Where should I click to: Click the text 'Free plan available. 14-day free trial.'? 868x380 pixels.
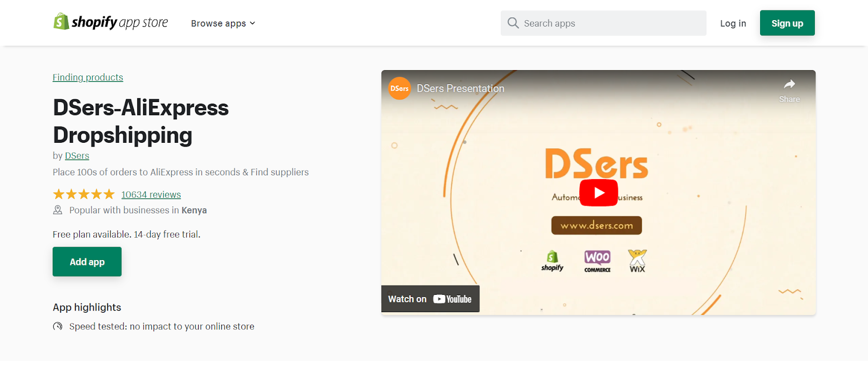126,235
